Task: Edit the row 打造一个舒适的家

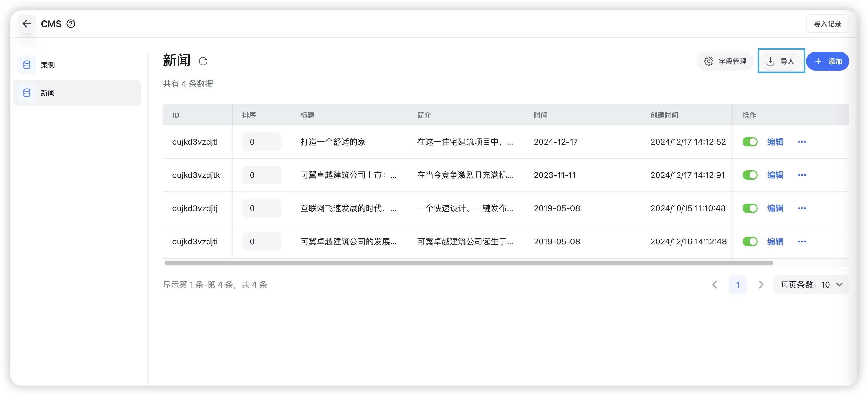Action: point(775,141)
